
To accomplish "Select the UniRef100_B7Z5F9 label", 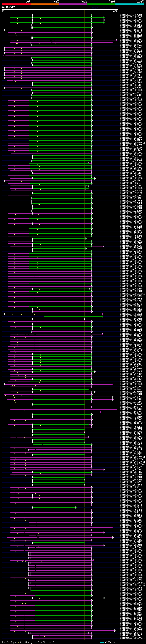I will click(131, 605).
